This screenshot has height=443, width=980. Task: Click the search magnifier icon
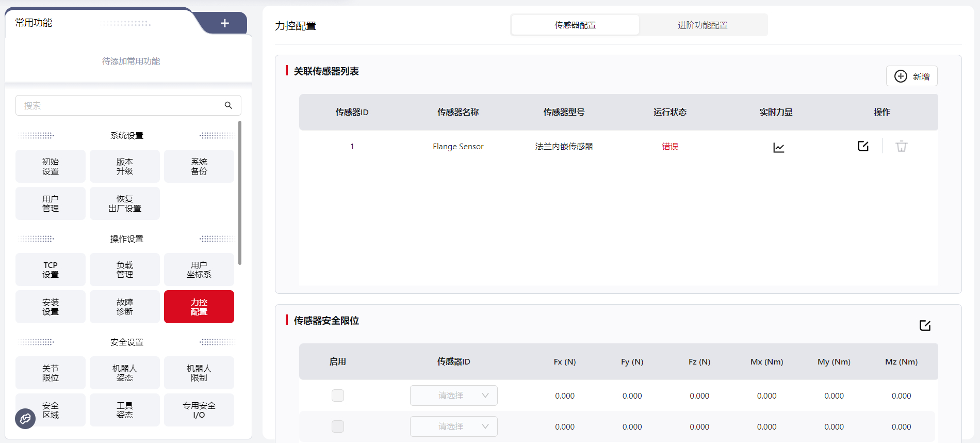[228, 105]
